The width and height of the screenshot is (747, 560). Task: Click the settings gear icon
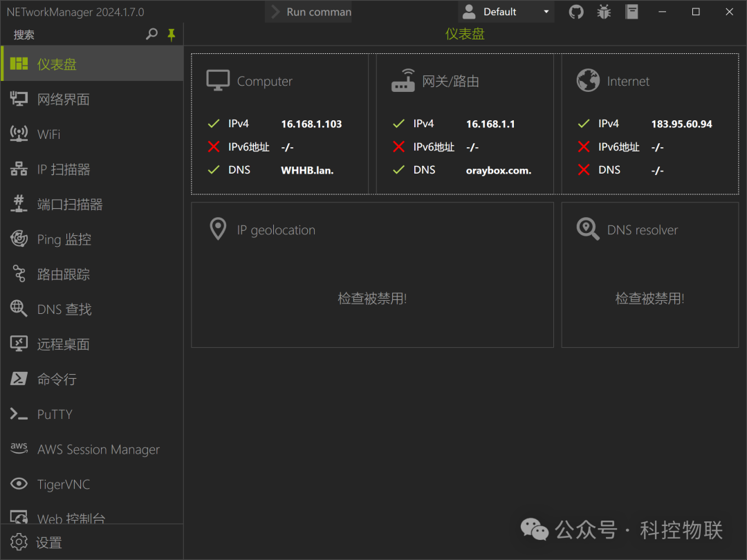click(19, 542)
